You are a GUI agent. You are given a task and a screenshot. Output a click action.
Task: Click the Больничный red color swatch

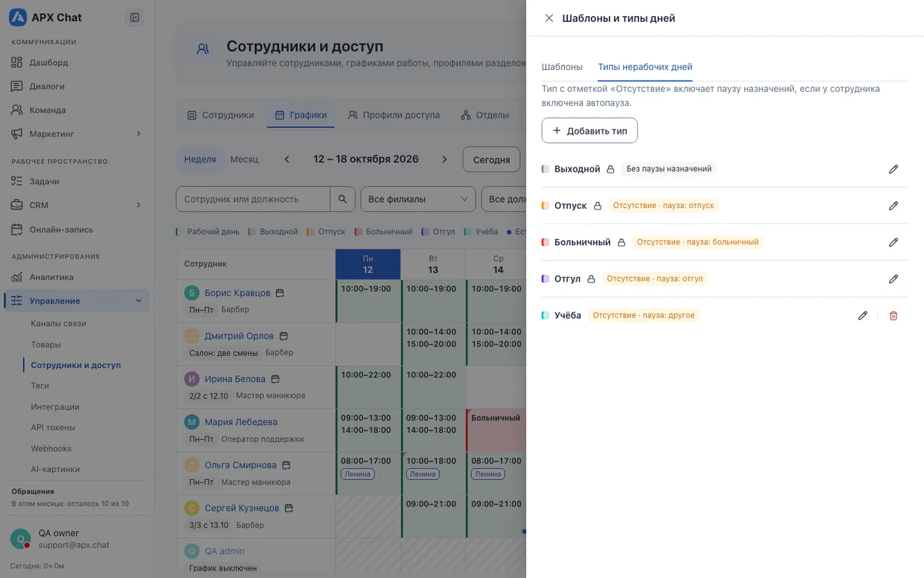(x=545, y=242)
